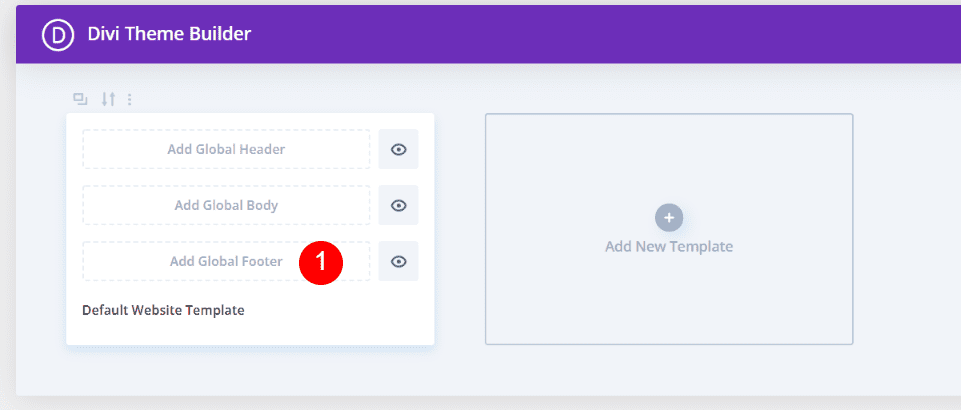Click the Add Global Header area

pos(226,149)
